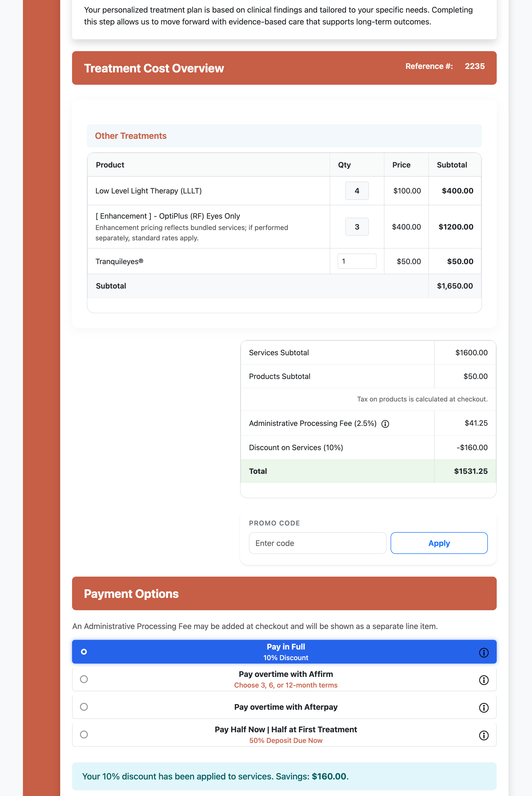The height and width of the screenshot is (796, 532).
Task: Open the info icon for Pay in Full
Action: click(x=484, y=652)
